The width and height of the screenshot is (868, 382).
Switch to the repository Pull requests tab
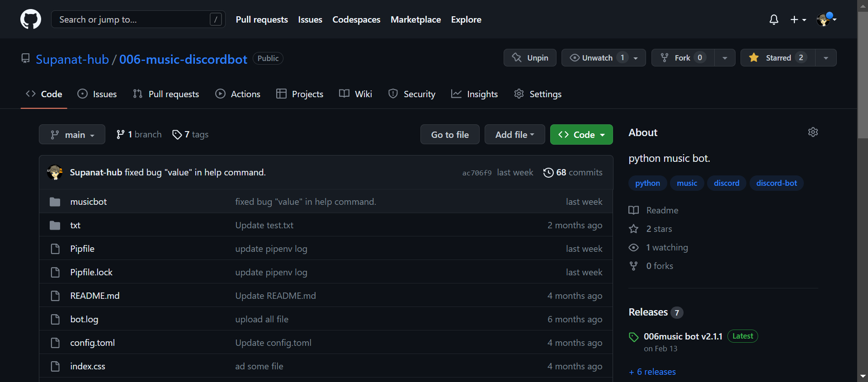[166, 94]
